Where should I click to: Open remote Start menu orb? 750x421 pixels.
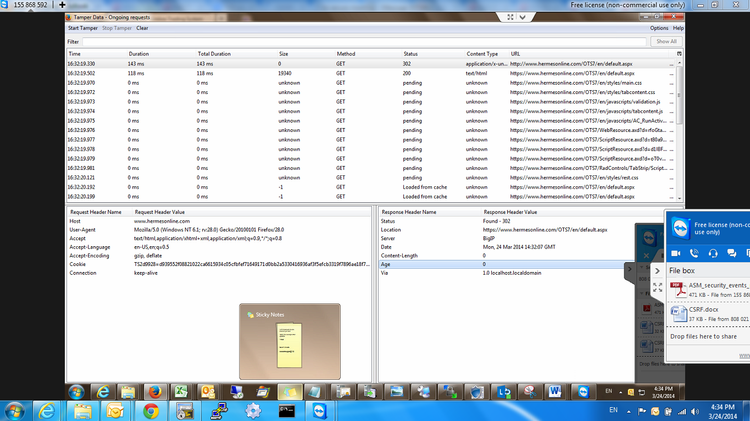[x=76, y=392]
